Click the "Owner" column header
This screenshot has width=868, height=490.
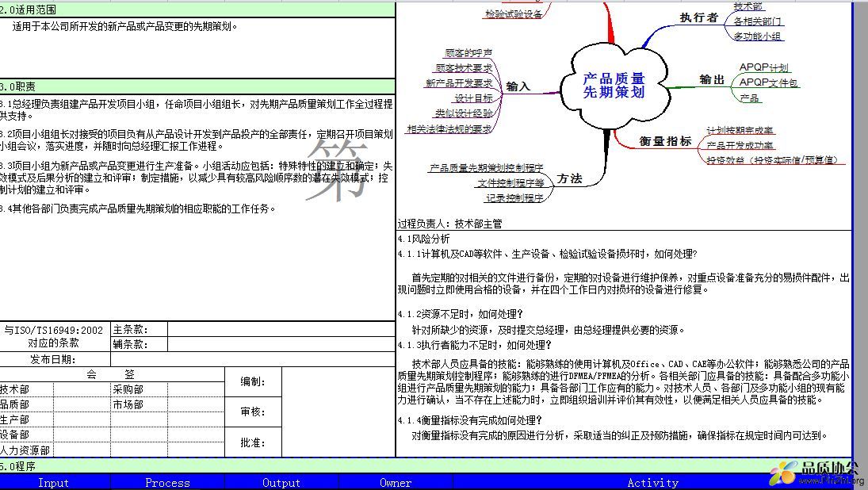point(396,483)
